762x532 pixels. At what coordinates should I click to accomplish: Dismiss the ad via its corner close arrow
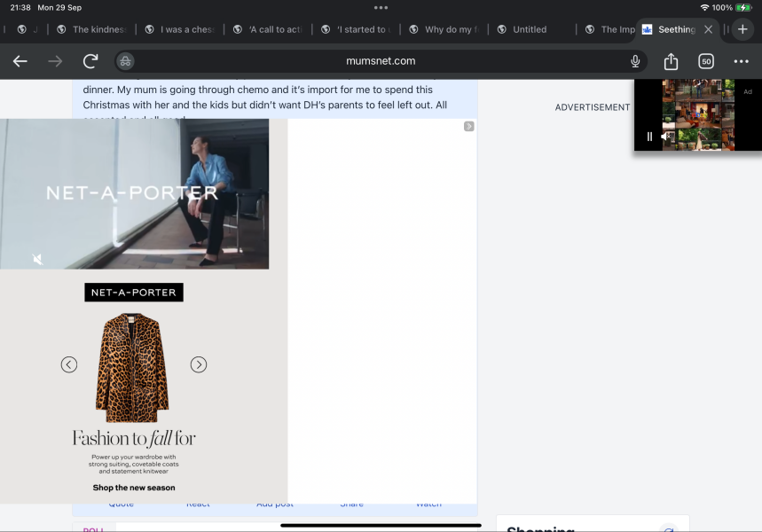[x=468, y=126]
